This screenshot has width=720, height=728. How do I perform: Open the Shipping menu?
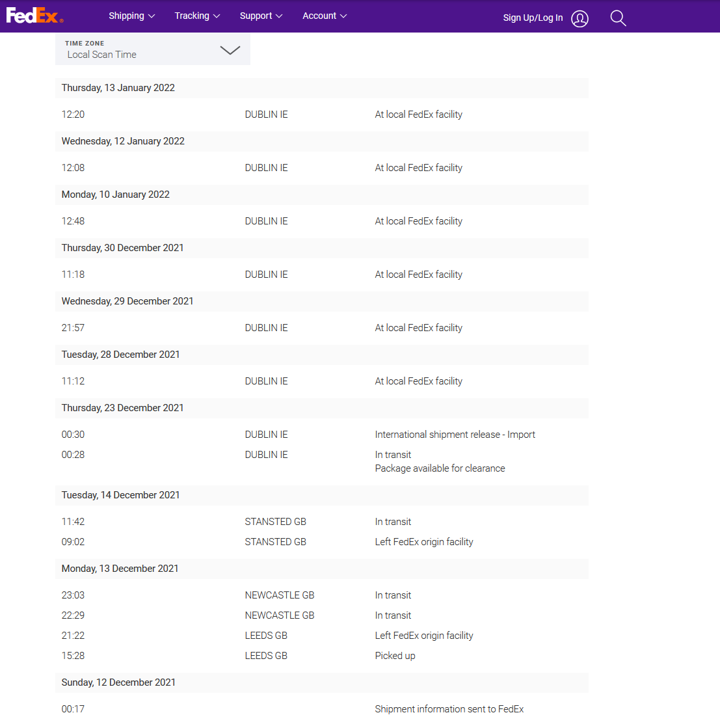[x=131, y=16]
